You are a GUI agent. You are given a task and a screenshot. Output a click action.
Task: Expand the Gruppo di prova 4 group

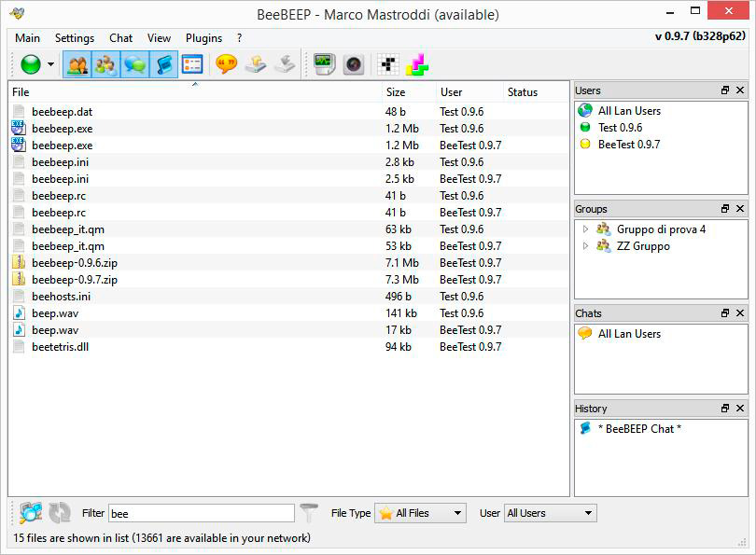tap(585, 229)
